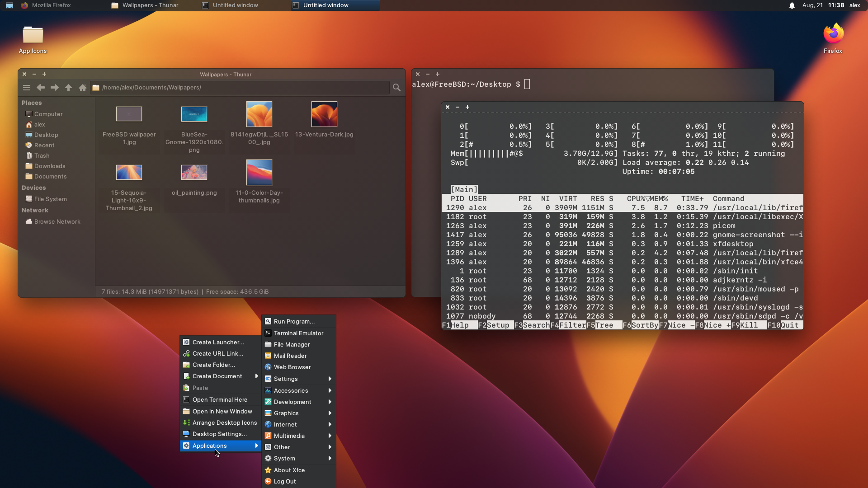Select FreeBSD wallpaper 1.jpg thumbnail

click(129, 114)
